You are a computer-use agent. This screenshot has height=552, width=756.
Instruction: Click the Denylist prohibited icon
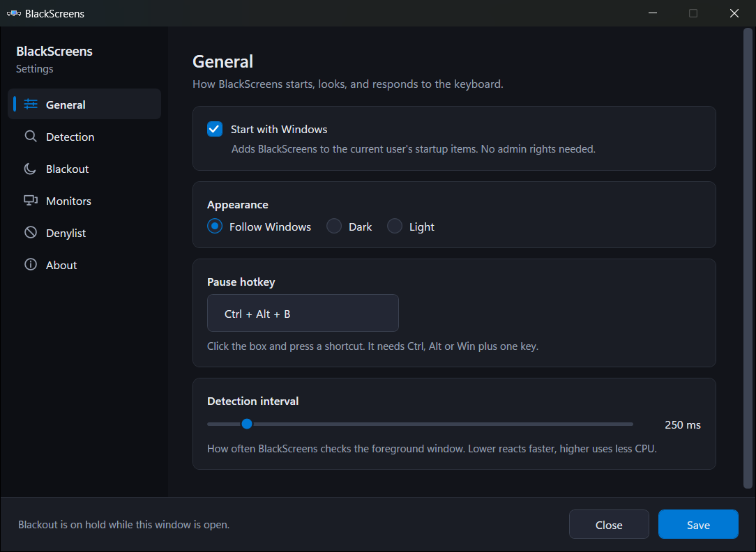(31, 233)
